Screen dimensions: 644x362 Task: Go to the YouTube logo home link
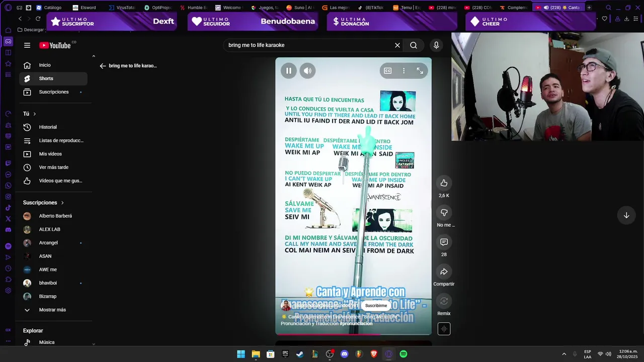pos(55,45)
